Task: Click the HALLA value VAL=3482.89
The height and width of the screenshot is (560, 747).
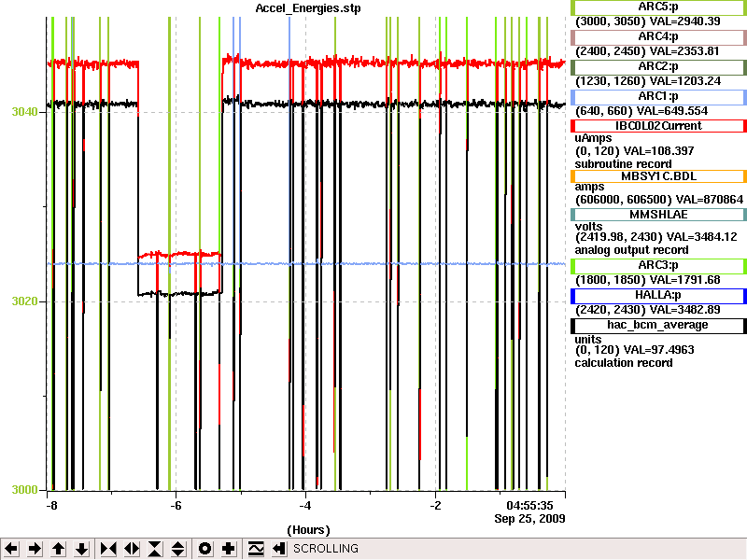Action: coord(685,310)
